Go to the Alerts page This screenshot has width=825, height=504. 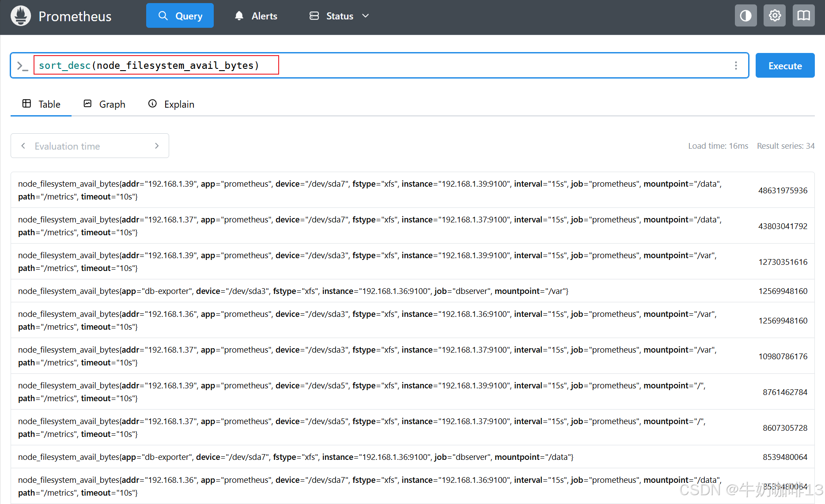[256, 16]
